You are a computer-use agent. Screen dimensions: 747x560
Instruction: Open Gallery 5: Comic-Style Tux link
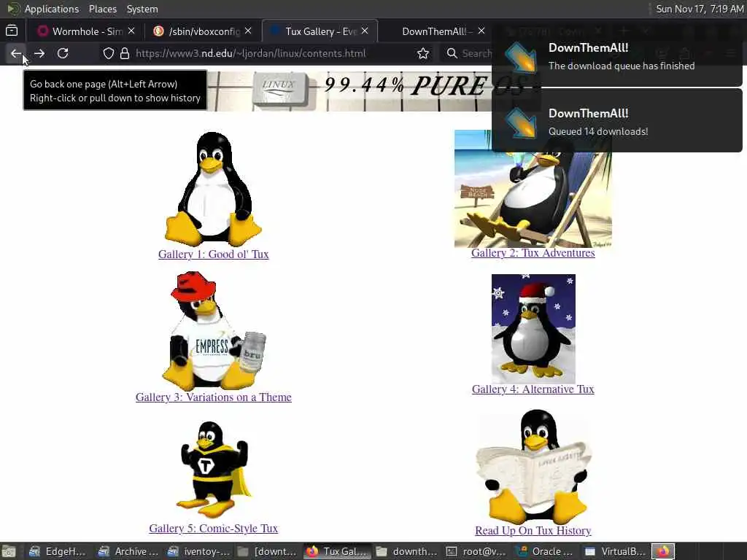[214, 528]
